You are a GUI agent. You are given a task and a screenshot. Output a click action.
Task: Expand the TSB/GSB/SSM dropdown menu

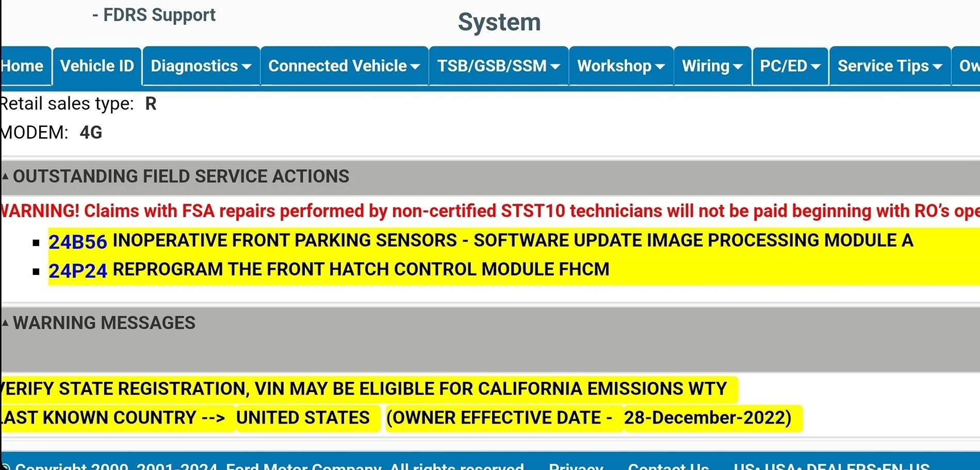(498, 66)
